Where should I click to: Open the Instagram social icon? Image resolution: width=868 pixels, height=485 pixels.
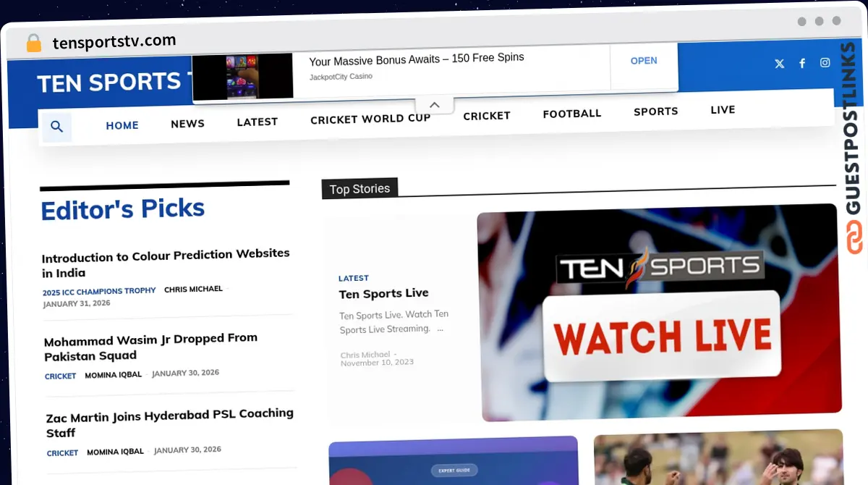(825, 62)
